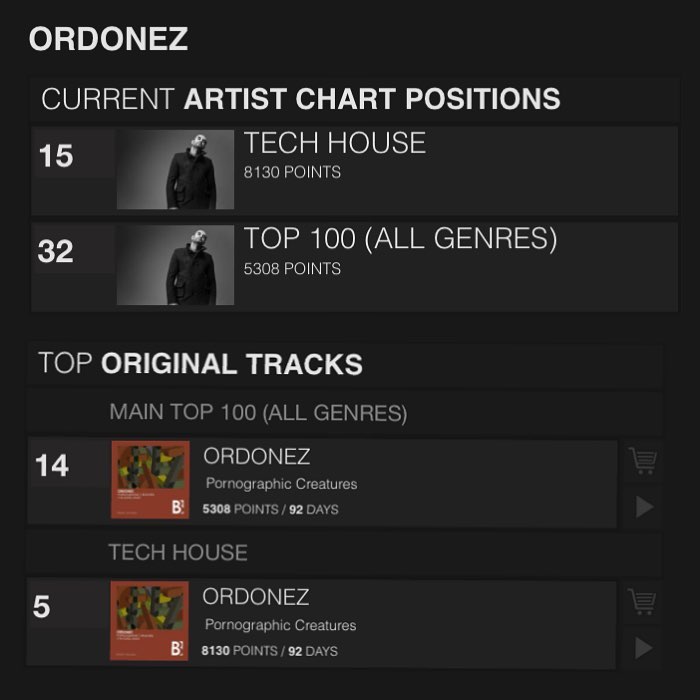Open Pornographic Creatures title under Tech House tracks
The image size is (700, 700).
(x=281, y=625)
